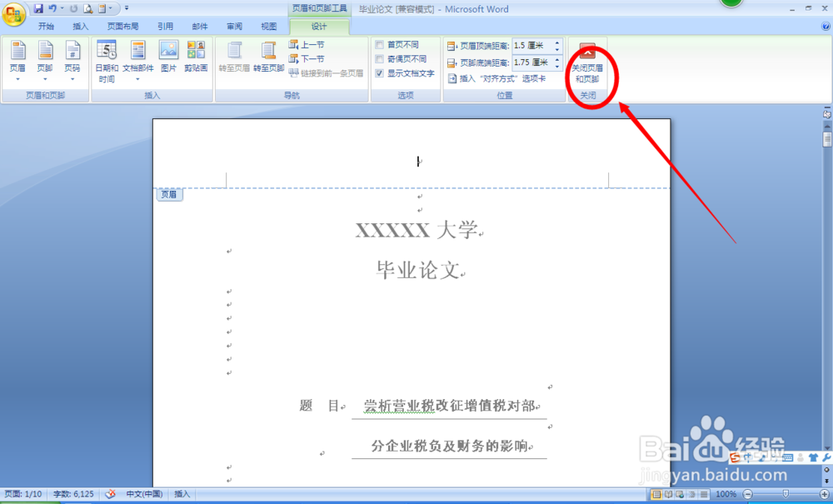Jump to Next Section (下一节)
833x504 pixels.
point(307,58)
